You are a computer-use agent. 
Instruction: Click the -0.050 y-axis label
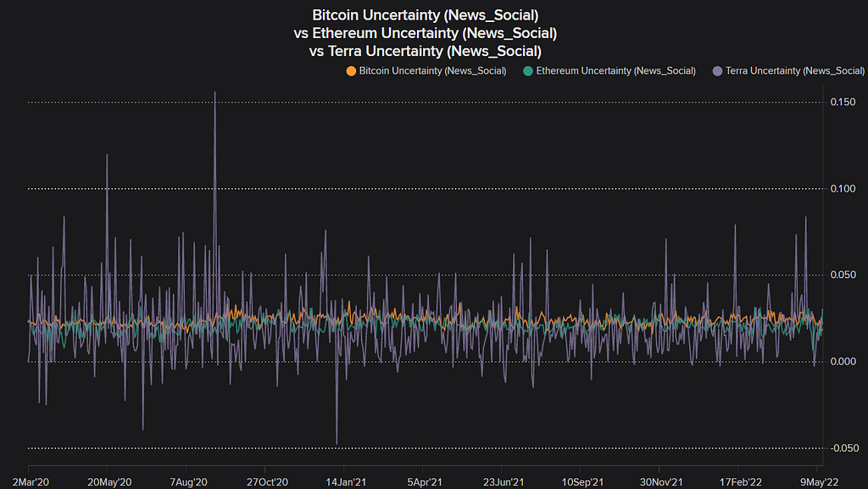843,448
